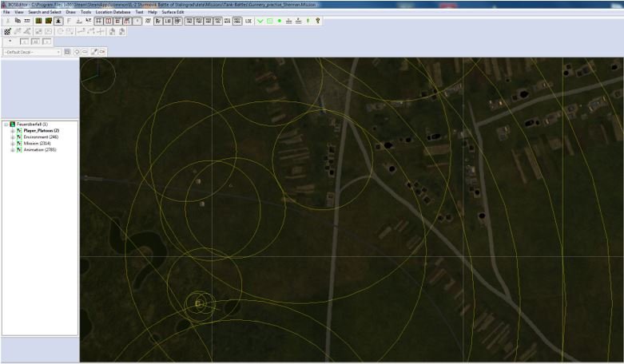
Task: Click the '>' next button
Action: point(47,42)
